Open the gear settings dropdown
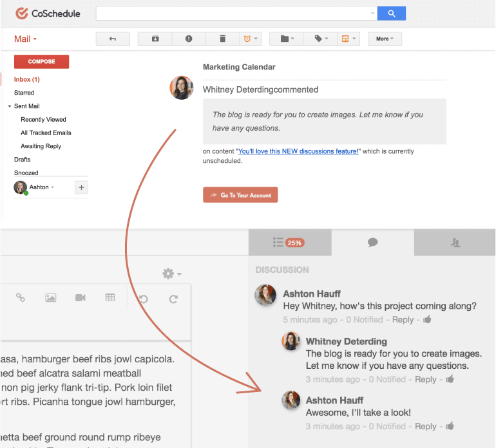496x448 pixels. pyautogui.click(x=171, y=274)
